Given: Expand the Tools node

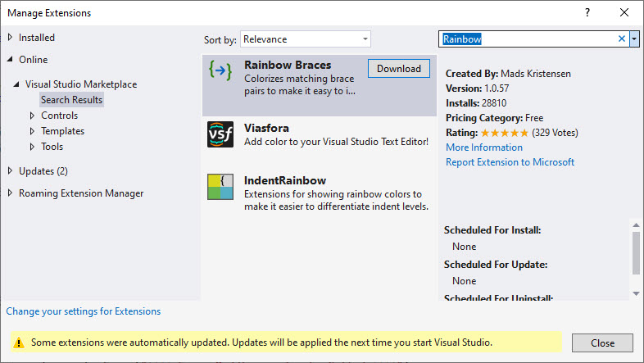Looking at the screenshot, I should 32,147.
